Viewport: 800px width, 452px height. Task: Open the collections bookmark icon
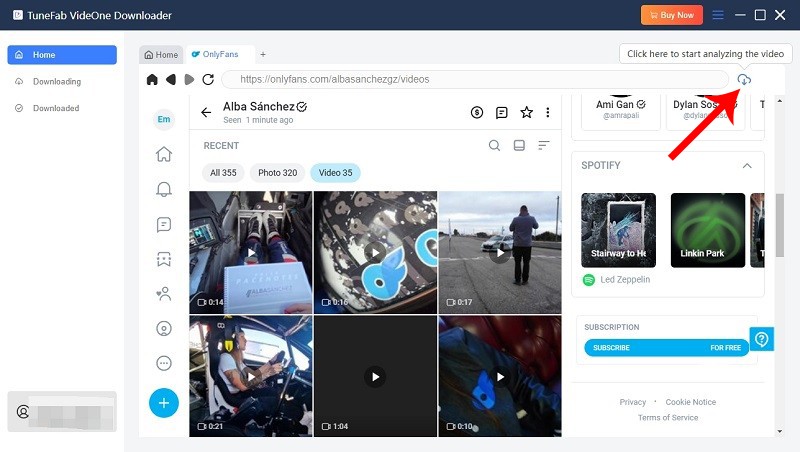[164, 259]
